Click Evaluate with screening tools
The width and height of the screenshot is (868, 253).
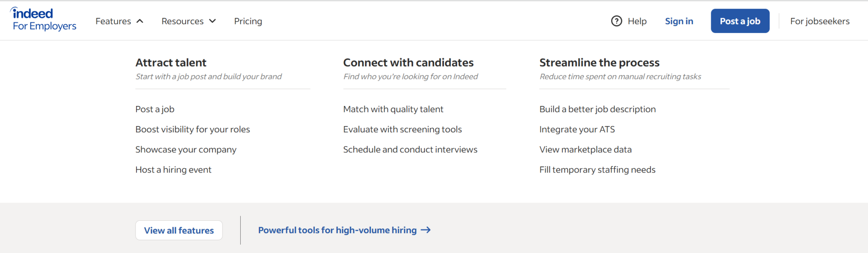[402, 129]
